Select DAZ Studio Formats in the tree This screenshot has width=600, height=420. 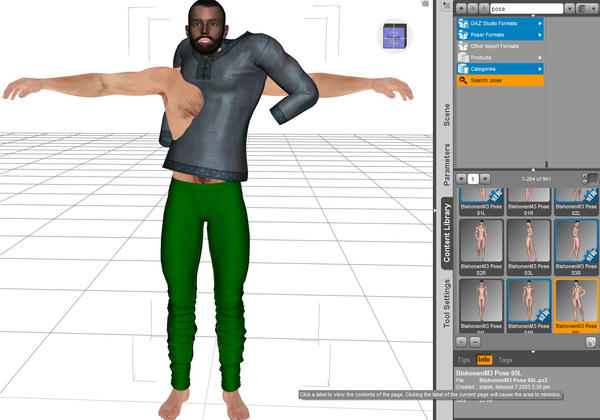[500, 23]
